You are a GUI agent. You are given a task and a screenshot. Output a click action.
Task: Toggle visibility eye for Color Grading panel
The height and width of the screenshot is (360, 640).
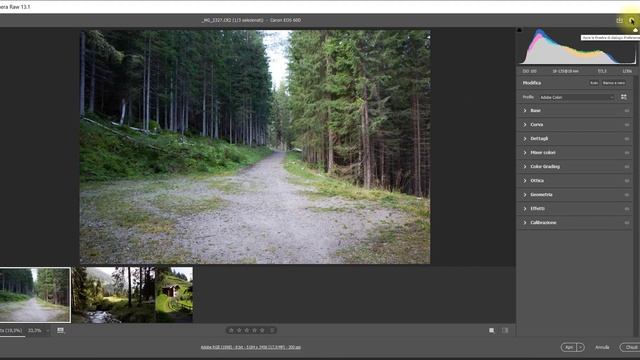[627, 167]
